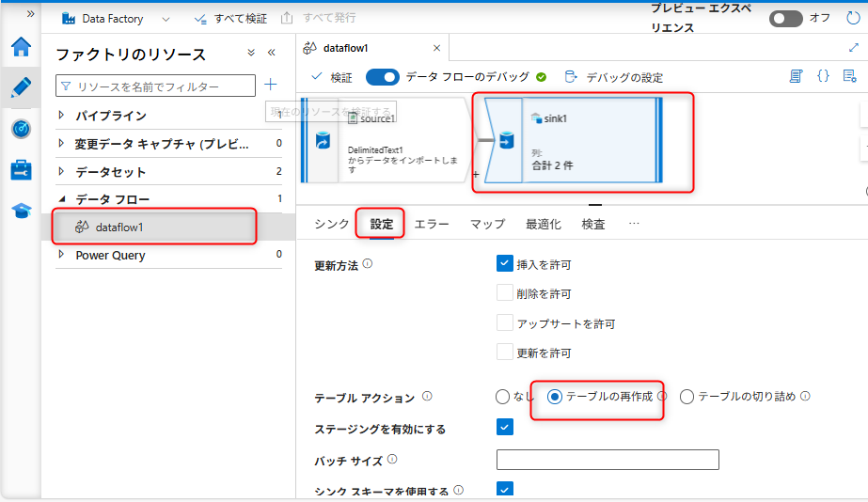Expand 変更データ キャプチャ tree node
The width and height of the screenshot is (868, 502).
point(61,143)
